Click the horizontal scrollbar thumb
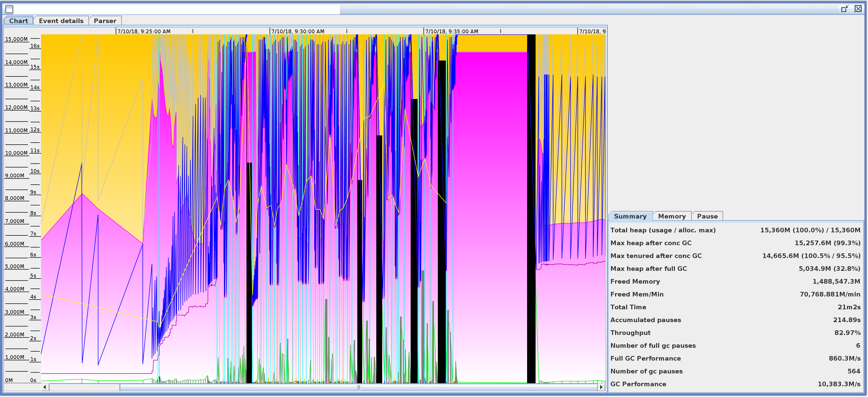Image resolution: width=868 pixels, height=397 pixels. (359, 387)
